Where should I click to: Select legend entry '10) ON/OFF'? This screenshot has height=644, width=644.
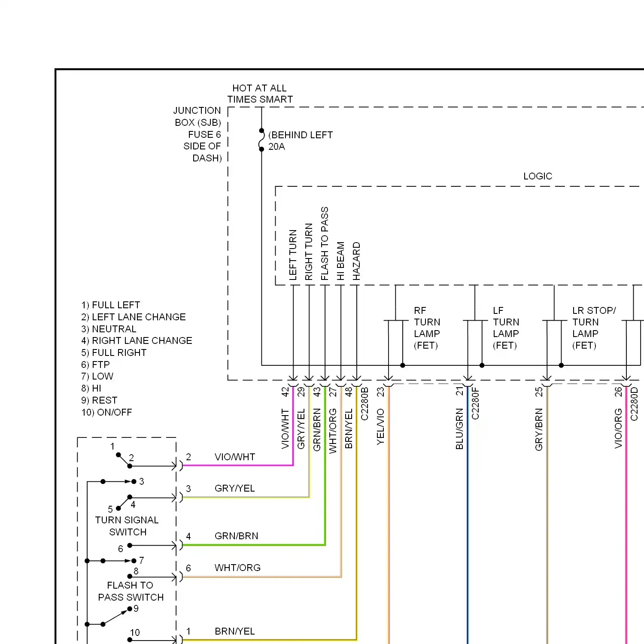click(106, 413)
